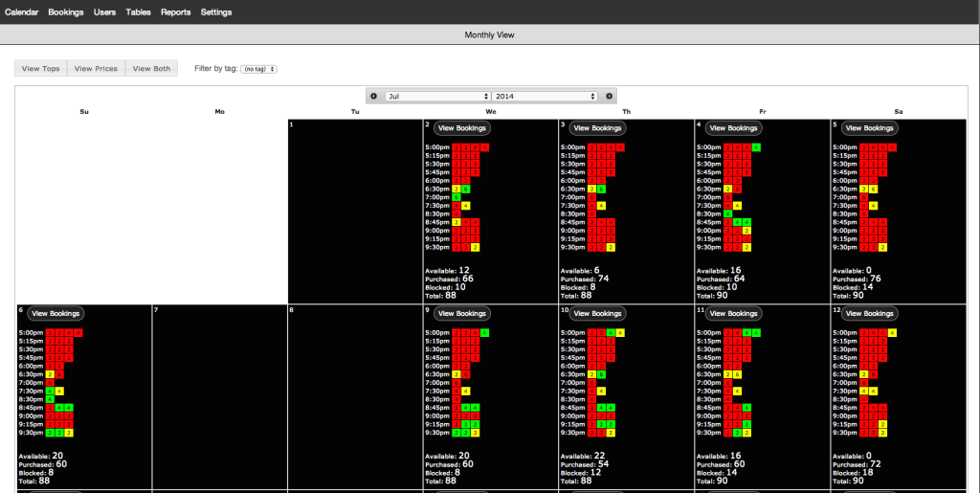Open the Reports menu
980x493 pixels.
click(x=175, y=12)
